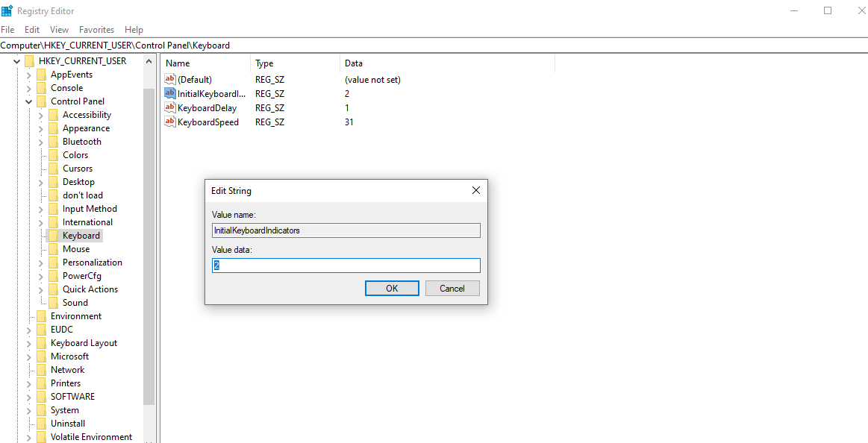Screen dimensions: 868x443
Task: Click the Control Panel folder icon
Action: point(42,101)
